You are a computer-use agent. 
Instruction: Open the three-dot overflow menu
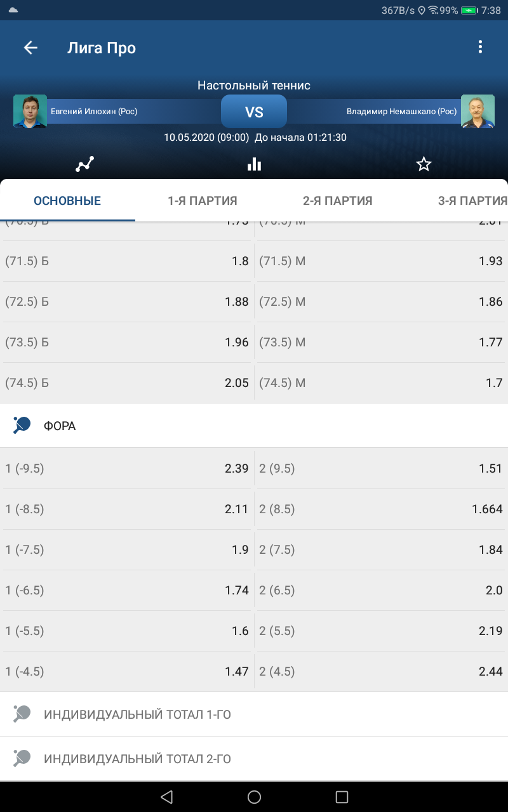point(480,47)
